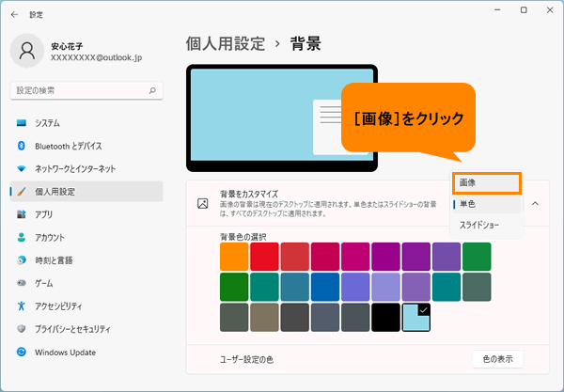This screenshot has width=564, height=392.
Task: Click 個人用設定 breadcrumb link
Action: click(226, 44)
